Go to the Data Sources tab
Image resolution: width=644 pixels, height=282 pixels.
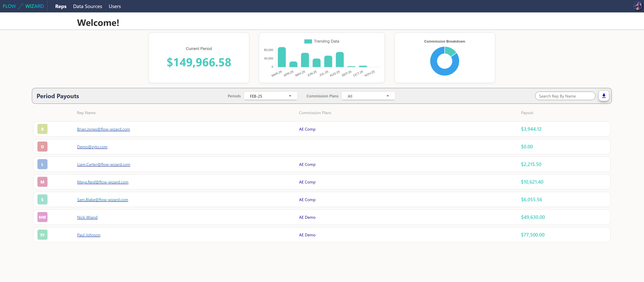87,6
